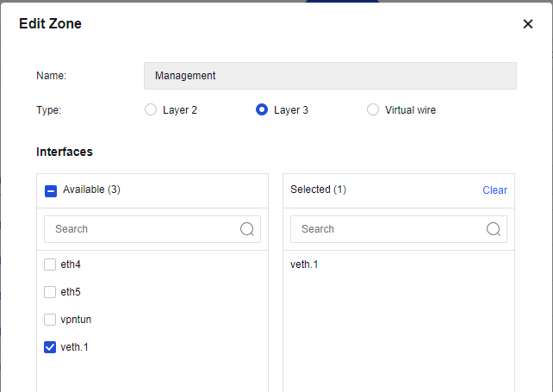
Task: Click the Interfaces section heading
Action: point(65,152)
